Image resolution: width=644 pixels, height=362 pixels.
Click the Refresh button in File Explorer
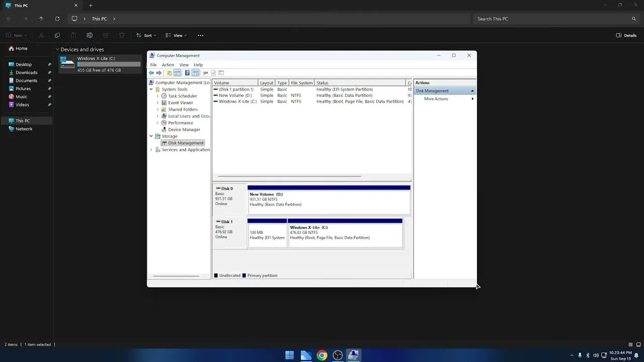[x=57, y=19]
